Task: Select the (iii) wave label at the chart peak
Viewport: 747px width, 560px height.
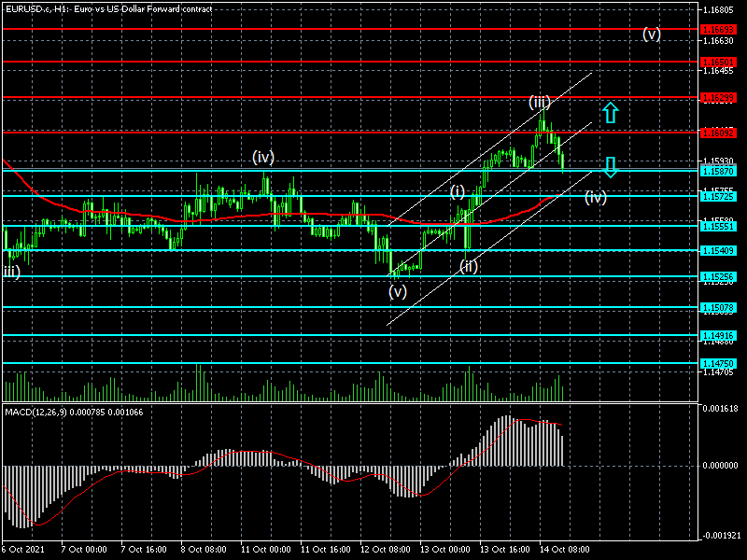Action: [540, 102]
